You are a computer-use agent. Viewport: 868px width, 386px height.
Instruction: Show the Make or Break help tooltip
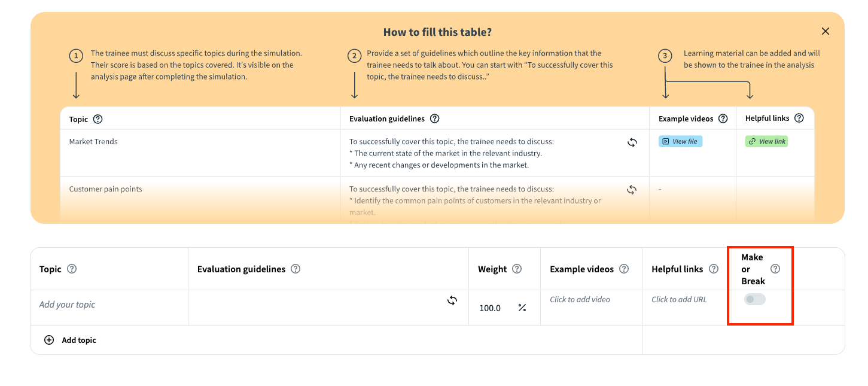click(x=775, y=269)
